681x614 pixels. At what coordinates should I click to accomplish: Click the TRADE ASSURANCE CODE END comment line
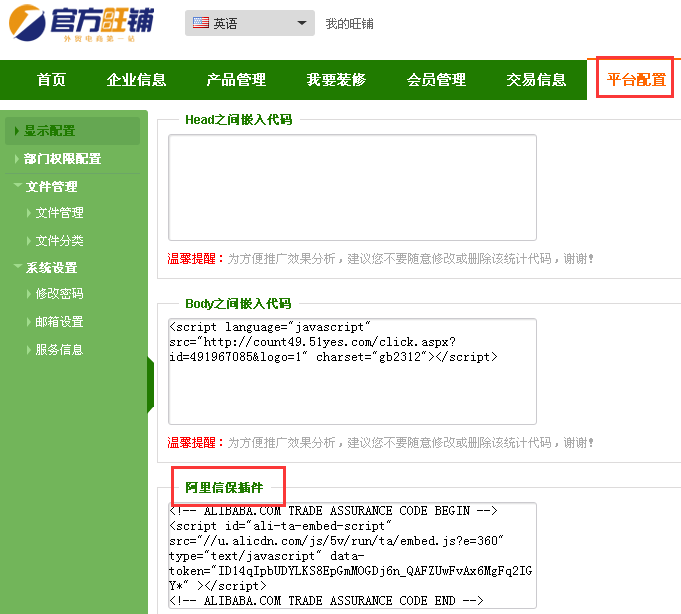coord(326,601)
